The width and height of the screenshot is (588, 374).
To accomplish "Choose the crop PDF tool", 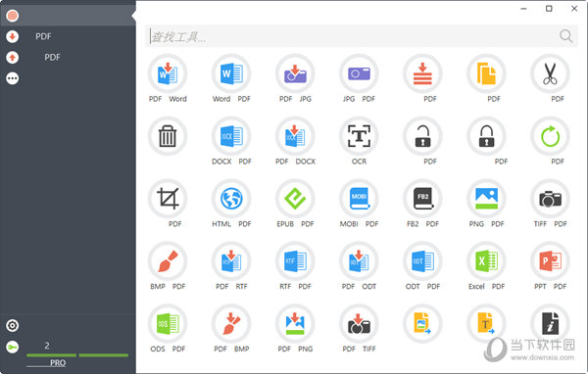I will [x=168, y=199].
